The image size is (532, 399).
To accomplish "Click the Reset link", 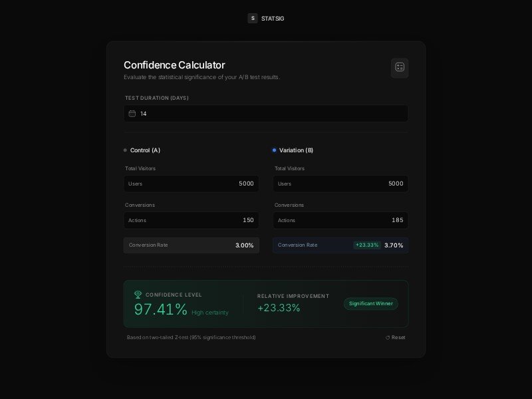I will coord(398,338).
